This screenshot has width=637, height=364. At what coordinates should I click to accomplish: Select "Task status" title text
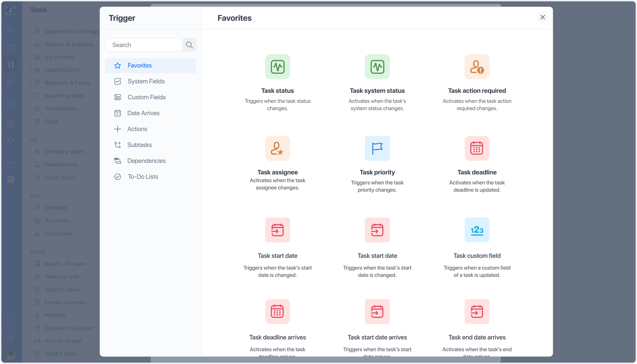click(278, 91)
